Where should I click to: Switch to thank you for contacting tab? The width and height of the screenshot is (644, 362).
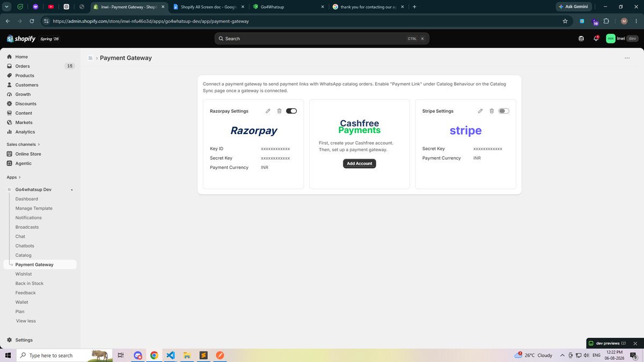pos(368,7)
